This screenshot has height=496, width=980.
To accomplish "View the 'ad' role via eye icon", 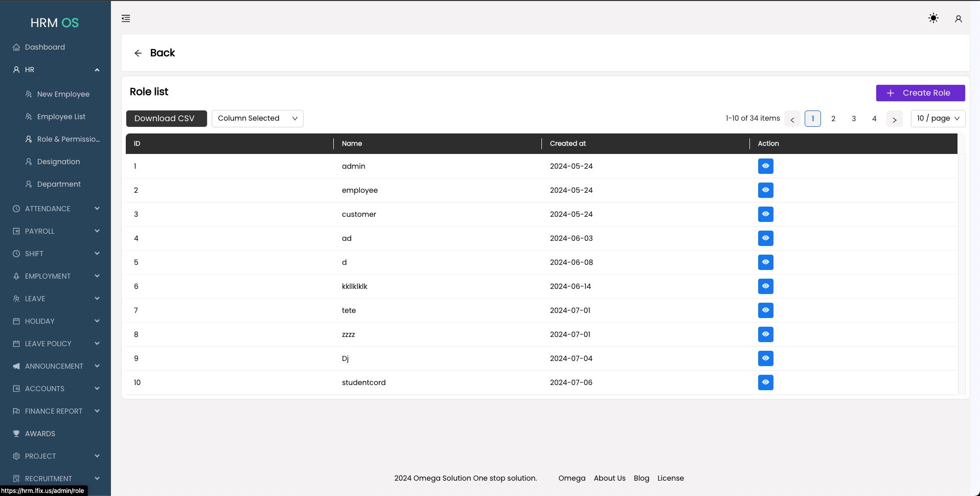I will pyautogui.click(x=765, y=238).
